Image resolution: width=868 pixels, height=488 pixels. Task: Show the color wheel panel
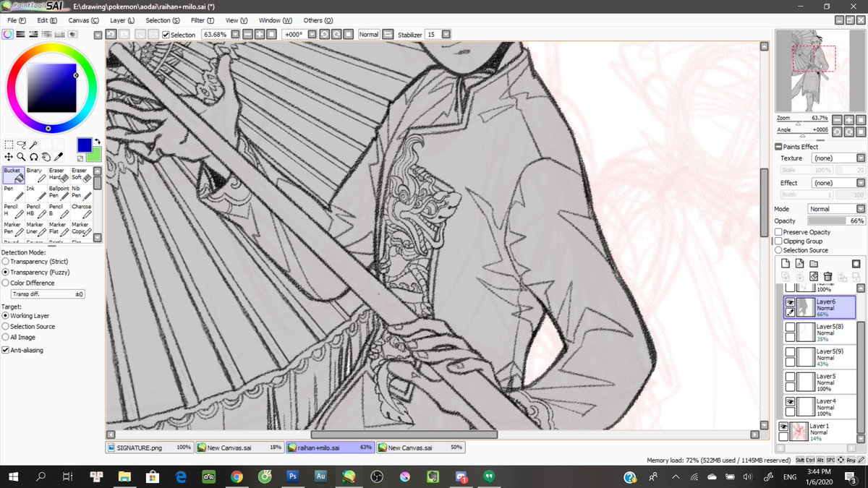(9, 34)
